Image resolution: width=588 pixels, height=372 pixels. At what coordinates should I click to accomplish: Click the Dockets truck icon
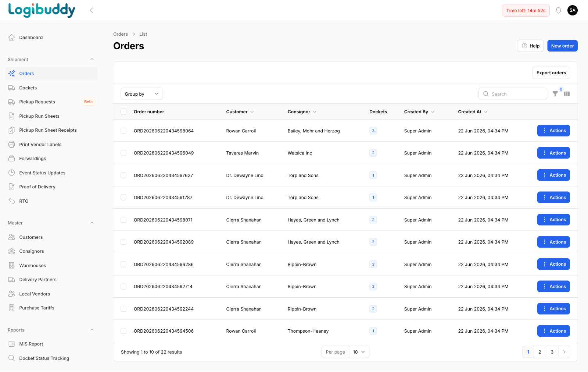12,88
